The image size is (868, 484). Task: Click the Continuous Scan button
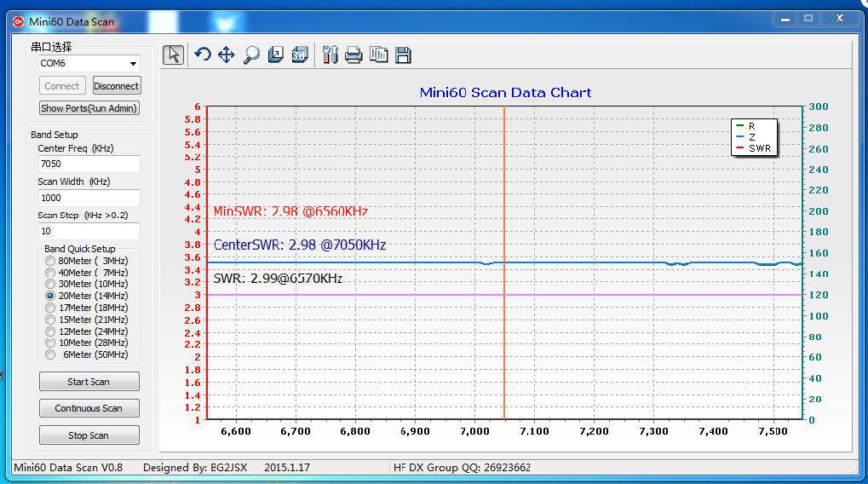pyautogui.click(x=89, y=408)
